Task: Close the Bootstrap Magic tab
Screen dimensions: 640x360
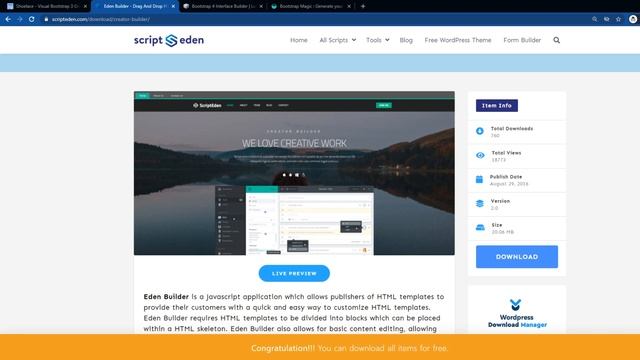Action: pos(349,6)
